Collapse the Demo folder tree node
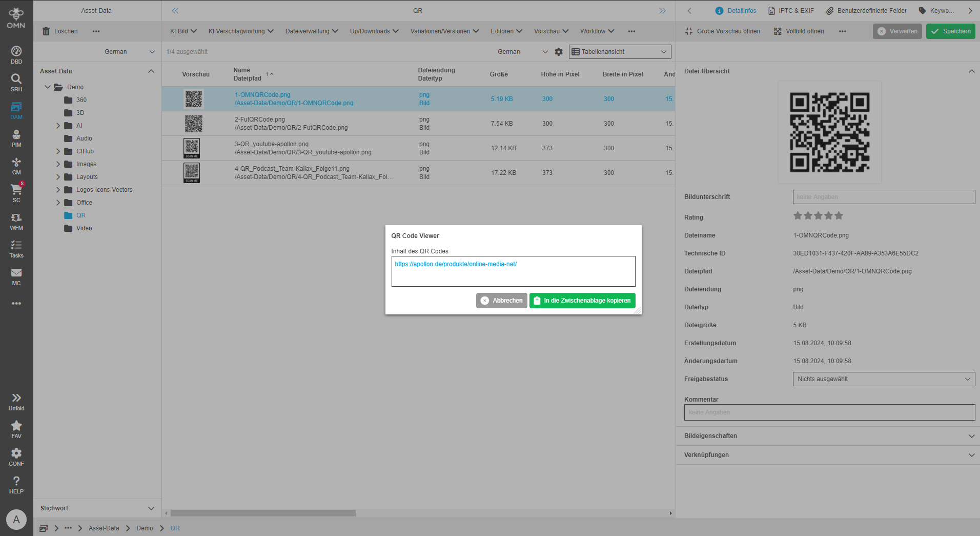The width and height of the screenshot is (980, 536). coord(48,87)
